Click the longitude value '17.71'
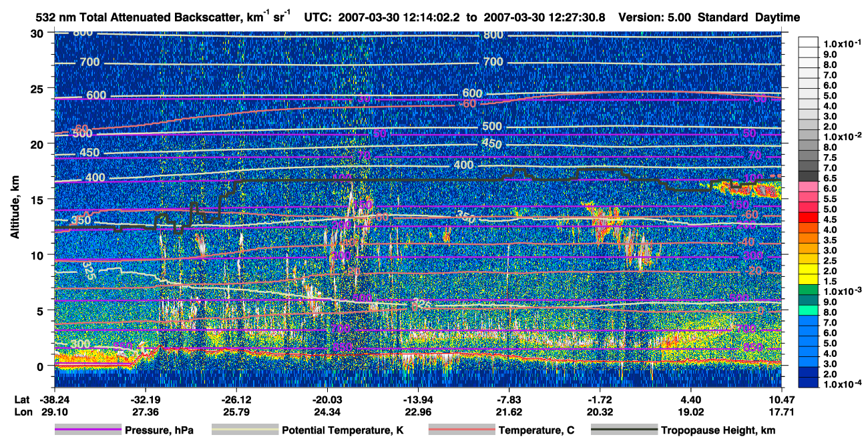868x445 pixels. click(x=781, y=412)
